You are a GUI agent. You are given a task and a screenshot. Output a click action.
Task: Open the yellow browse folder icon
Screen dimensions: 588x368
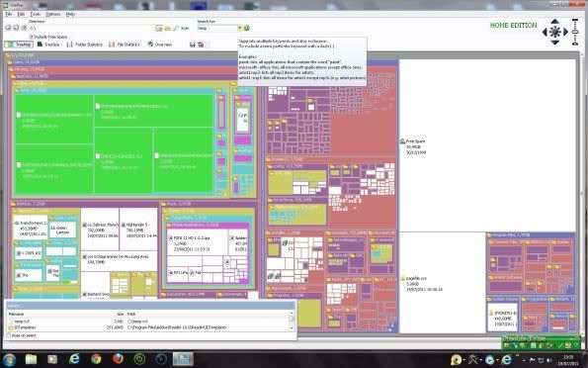pos(168,28)
